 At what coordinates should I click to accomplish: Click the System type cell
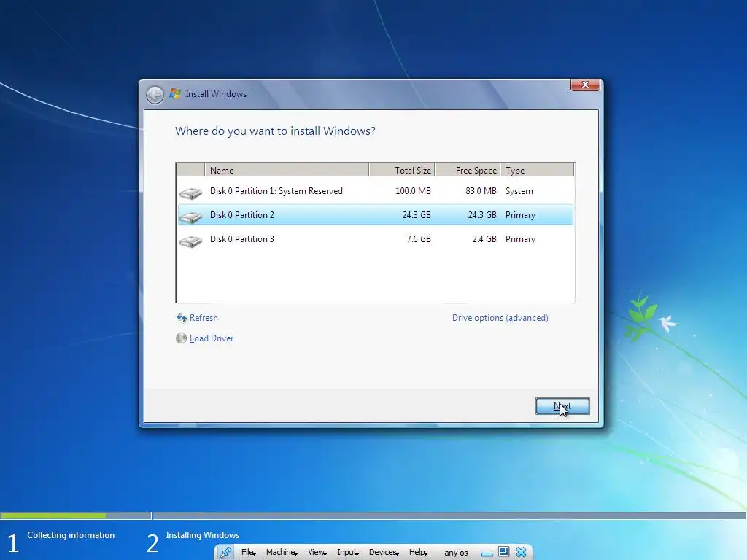[519, 191]
